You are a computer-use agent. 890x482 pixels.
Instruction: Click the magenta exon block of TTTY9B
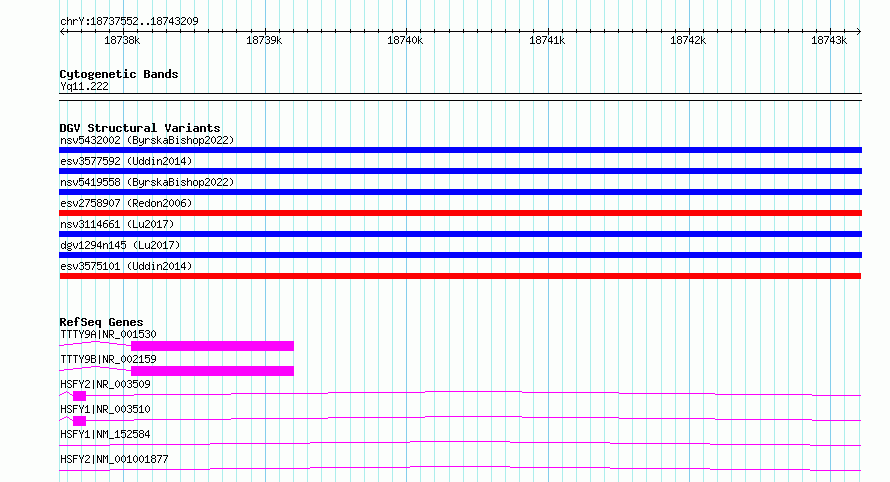click(212, 371)
